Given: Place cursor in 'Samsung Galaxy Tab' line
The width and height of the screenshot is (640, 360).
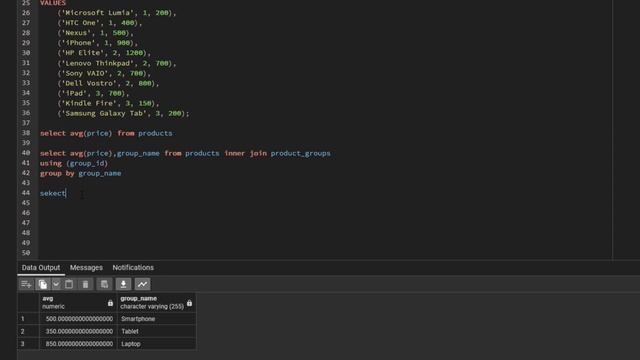Looking at the screenshot, I should click(123, 113).
